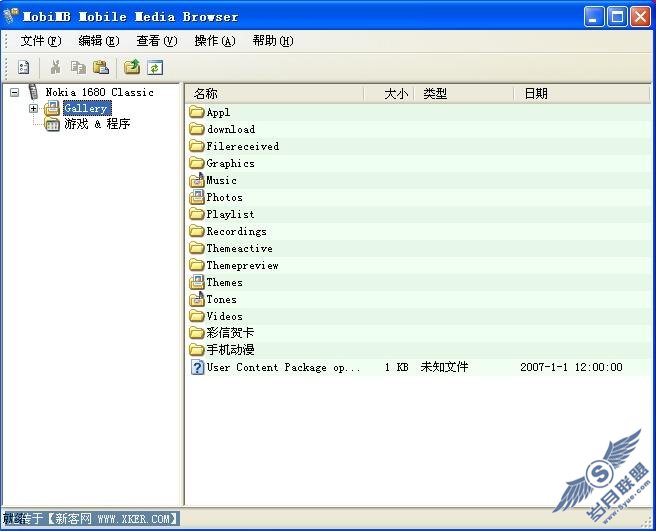Image resolution: width=656 pixels, height=531 pixels.
Task: Click the Themepreview folder icon
Action: 197,265
